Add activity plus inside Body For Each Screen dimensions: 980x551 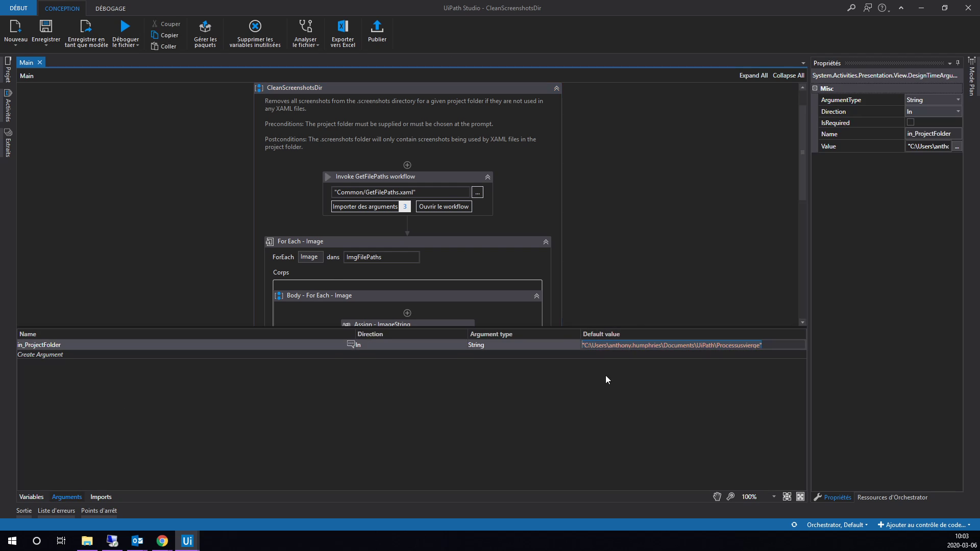(407, 313)
